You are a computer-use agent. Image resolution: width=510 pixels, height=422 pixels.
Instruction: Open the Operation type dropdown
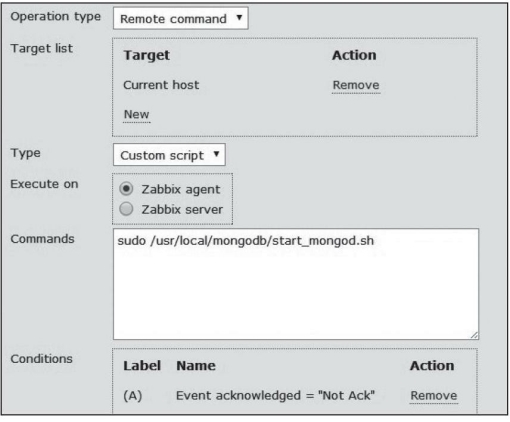point(181,18)
